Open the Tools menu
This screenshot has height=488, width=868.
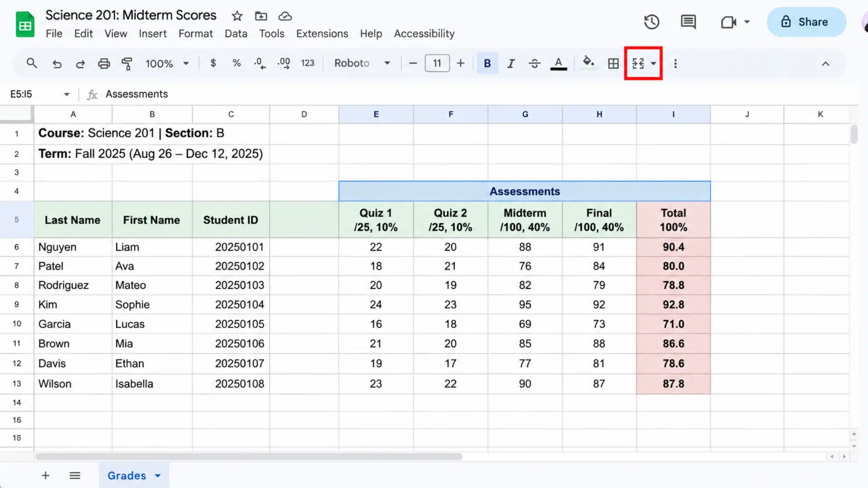tap(272, 33)
